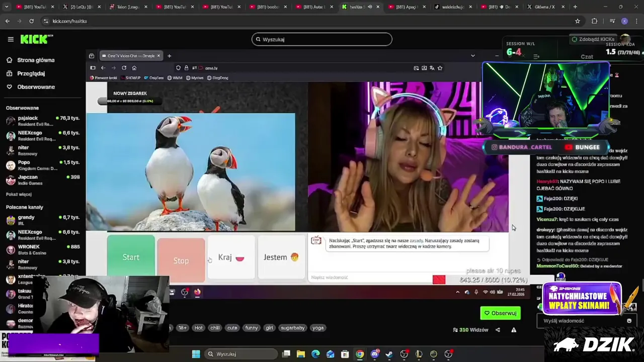Go to Strona główna in the sidebar

point(36,60)
